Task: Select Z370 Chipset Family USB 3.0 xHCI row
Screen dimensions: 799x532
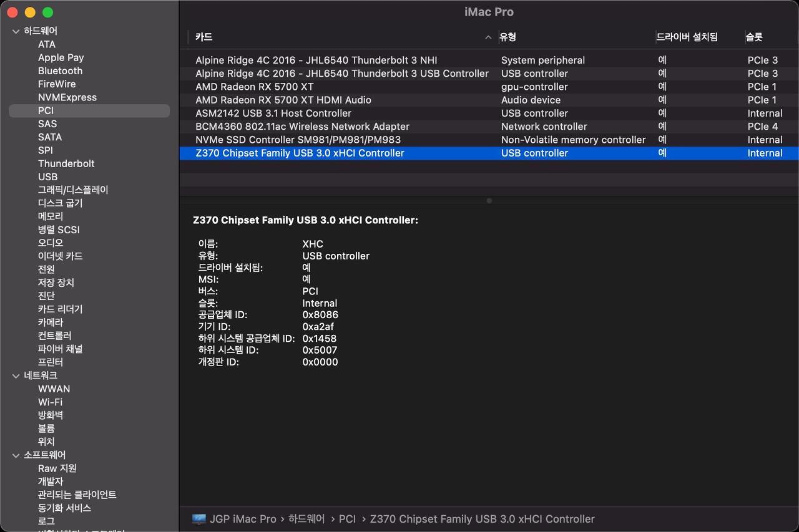Action: (489, 153)
